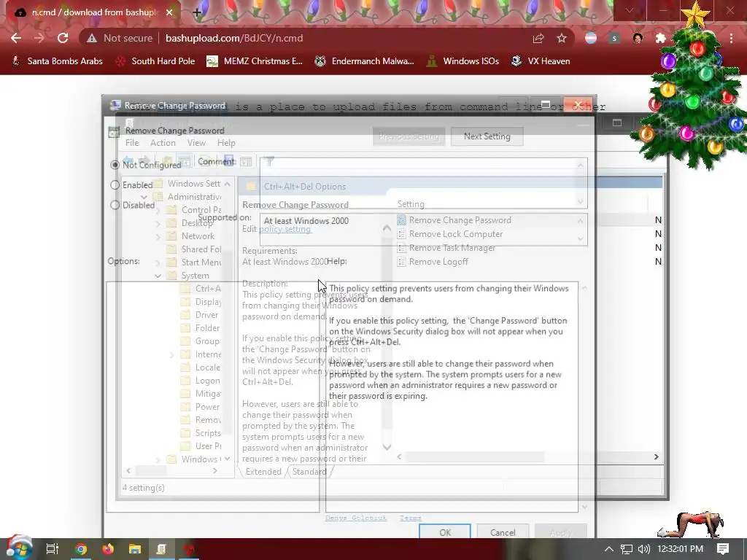Open View menu
Viewport: 747px width, 560px height.
196,143
